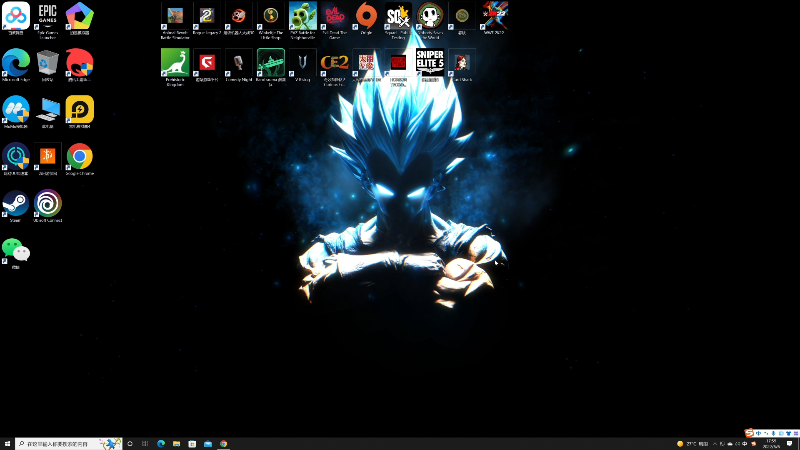Open the Windows Start menu

[x=7, y=444]
